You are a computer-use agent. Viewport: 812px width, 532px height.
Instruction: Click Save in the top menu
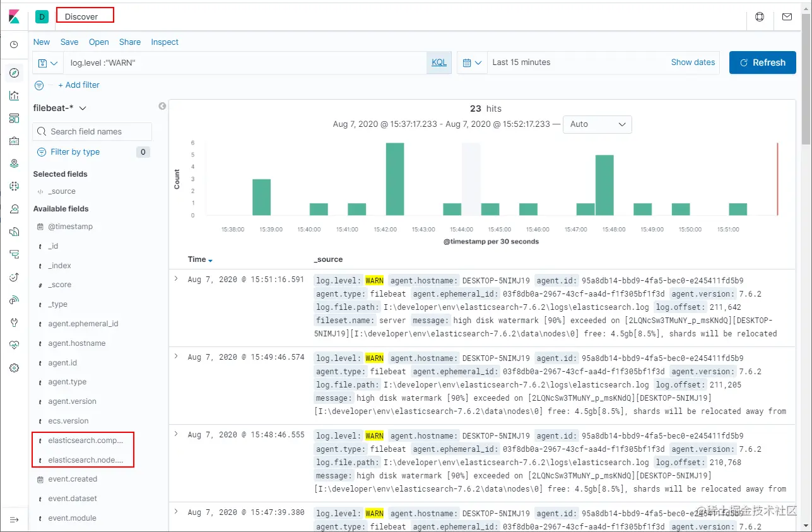coord(69,42)
